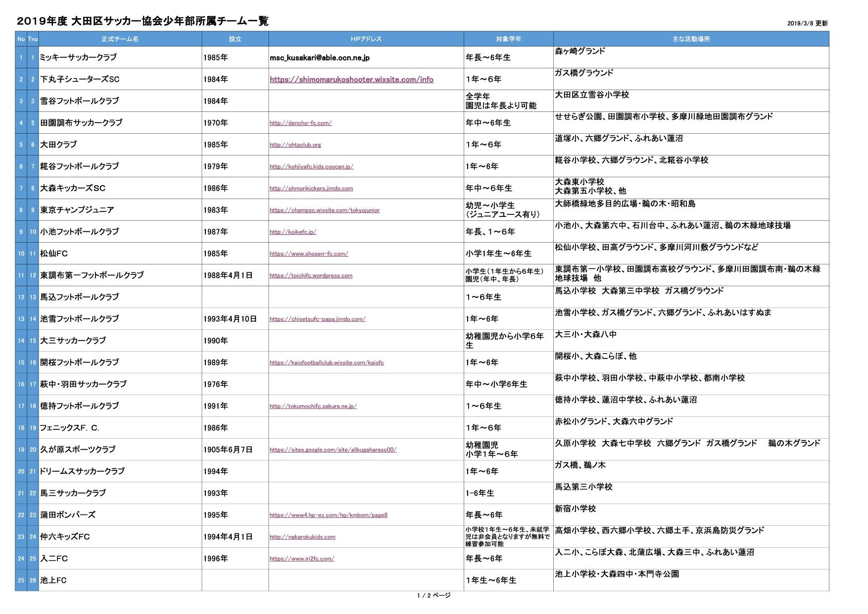Image resolution: width=868 pixels, height=614 pixels.
Task: Click the 2019/3/8 更新 date text
Action: pyautogui.click(x=808, y=23)
